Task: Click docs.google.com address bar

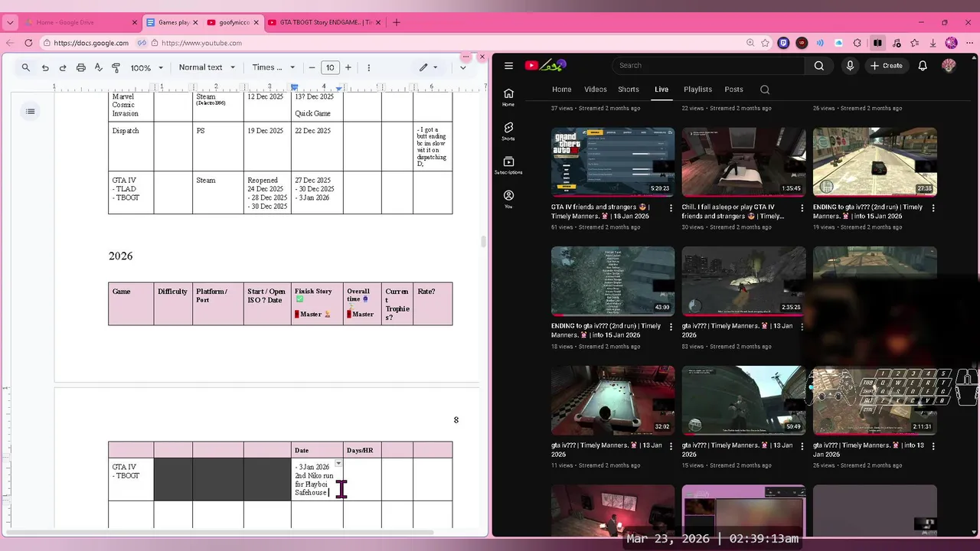Action: coord(92,43)
